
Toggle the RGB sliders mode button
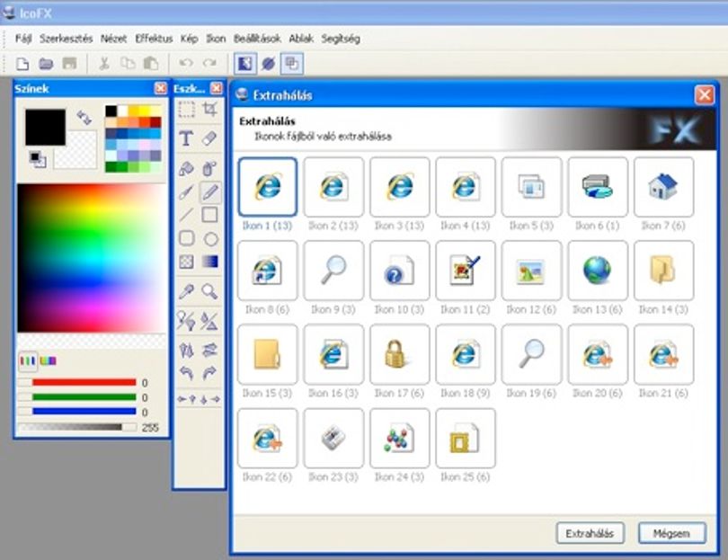(x=27, y=360)
